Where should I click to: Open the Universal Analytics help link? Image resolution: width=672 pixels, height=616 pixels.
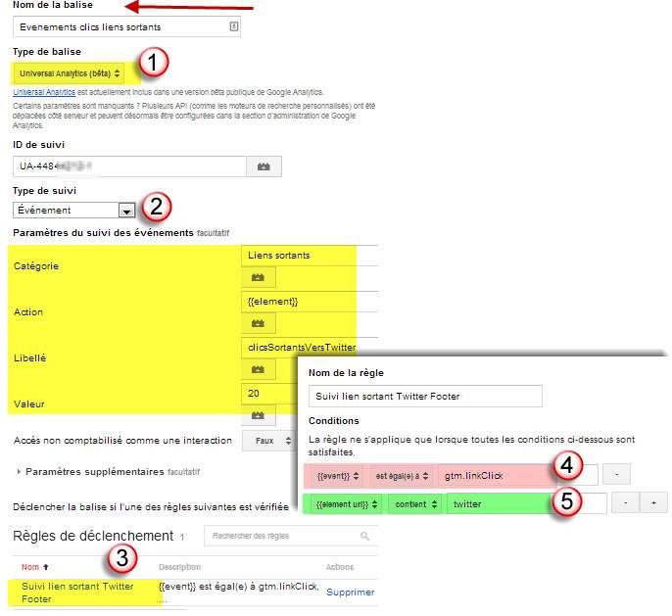coord(44,92)
